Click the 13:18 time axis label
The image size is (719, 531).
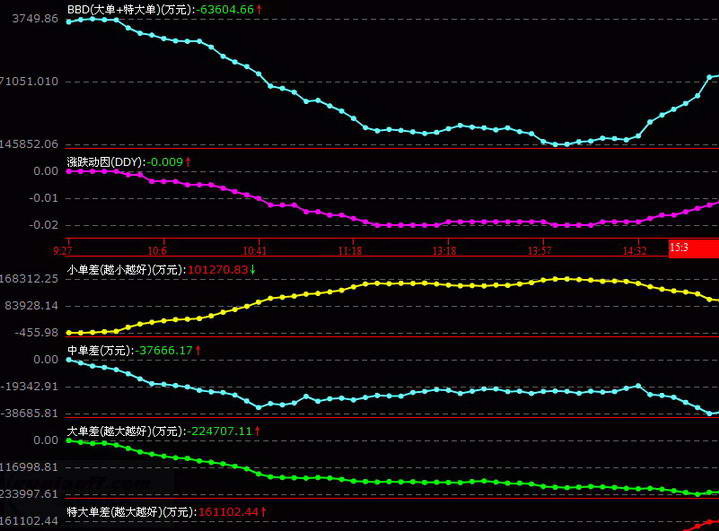pyautogui.click(x=444, y=250)
